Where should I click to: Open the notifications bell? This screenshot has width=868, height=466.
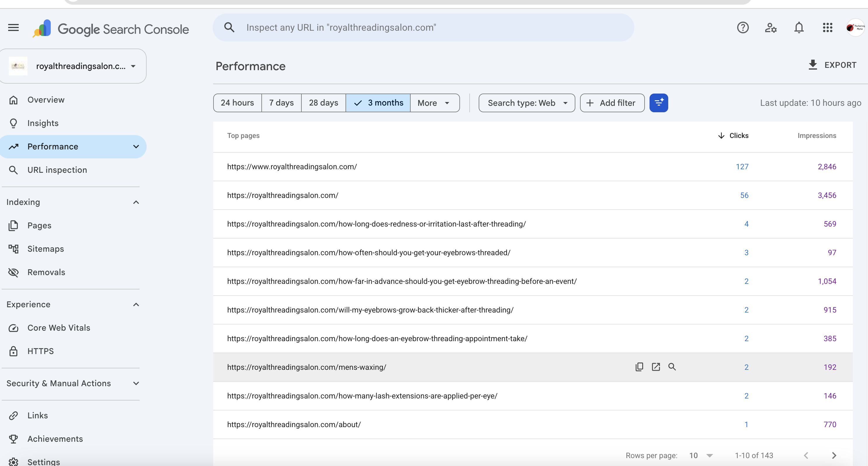click(x=799, y=28)
